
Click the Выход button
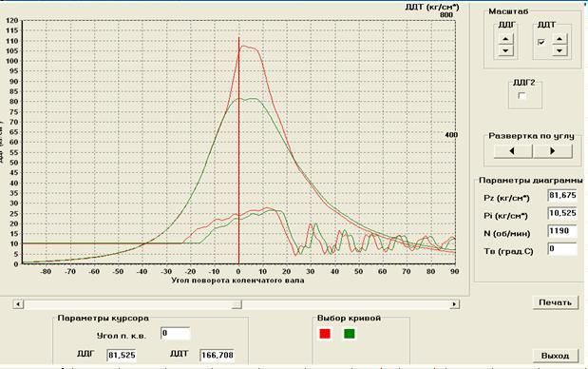[555, 356]
